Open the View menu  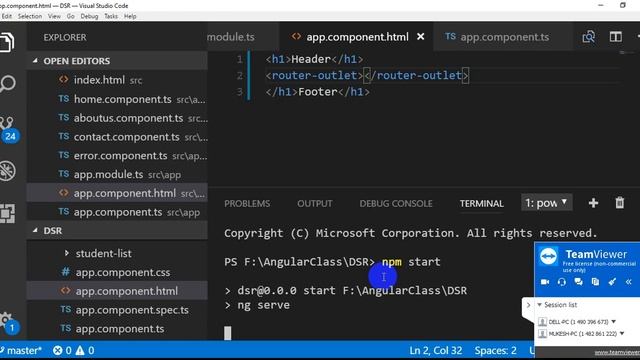click(54, 16)
